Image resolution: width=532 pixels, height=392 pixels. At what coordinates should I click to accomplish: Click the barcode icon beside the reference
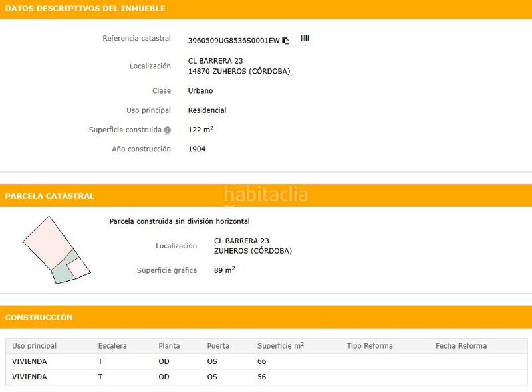(x=304, y=39)
